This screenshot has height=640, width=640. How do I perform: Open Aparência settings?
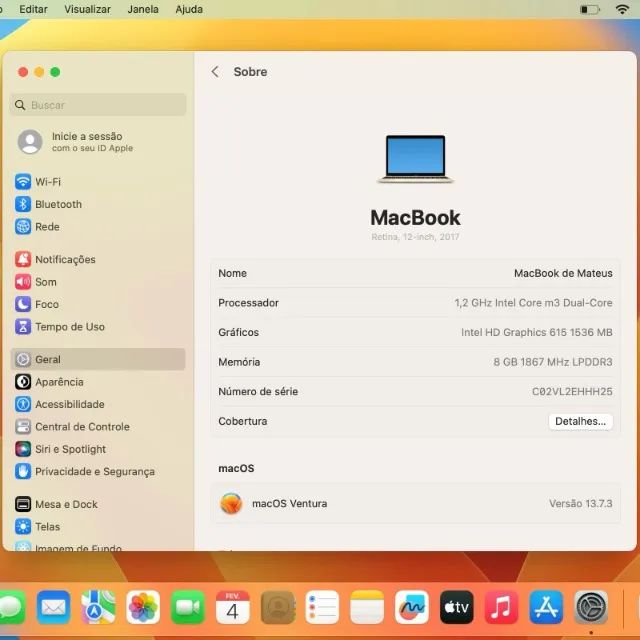pos(49,382)
